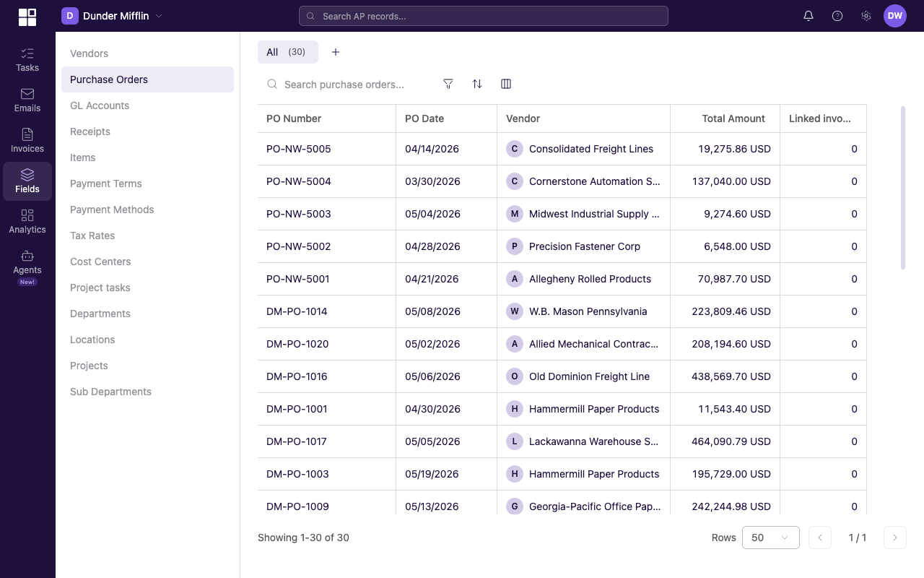Click W.B. Mason Pennsylvania vendor avatar

515,311
